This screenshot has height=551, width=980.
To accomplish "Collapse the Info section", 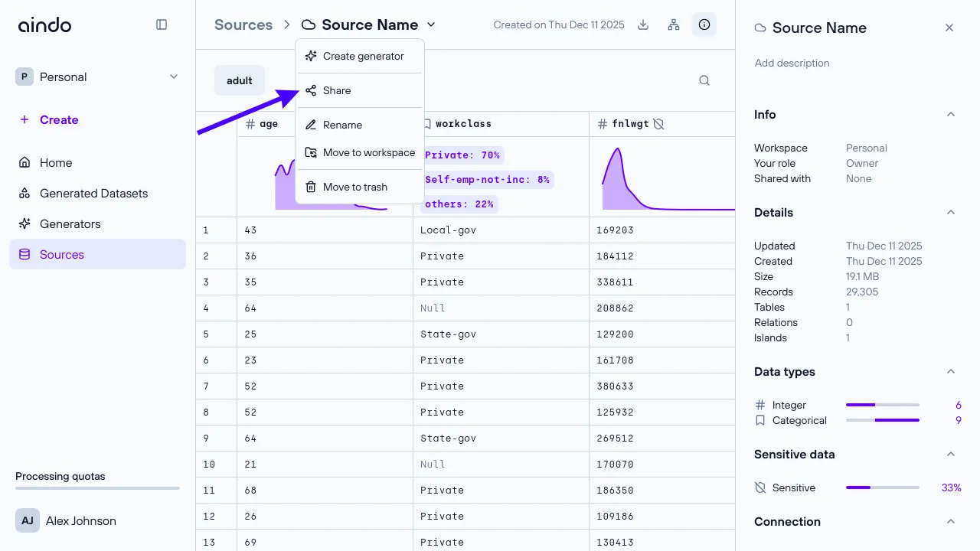I will pyautogui.click(x=951, y=115).
